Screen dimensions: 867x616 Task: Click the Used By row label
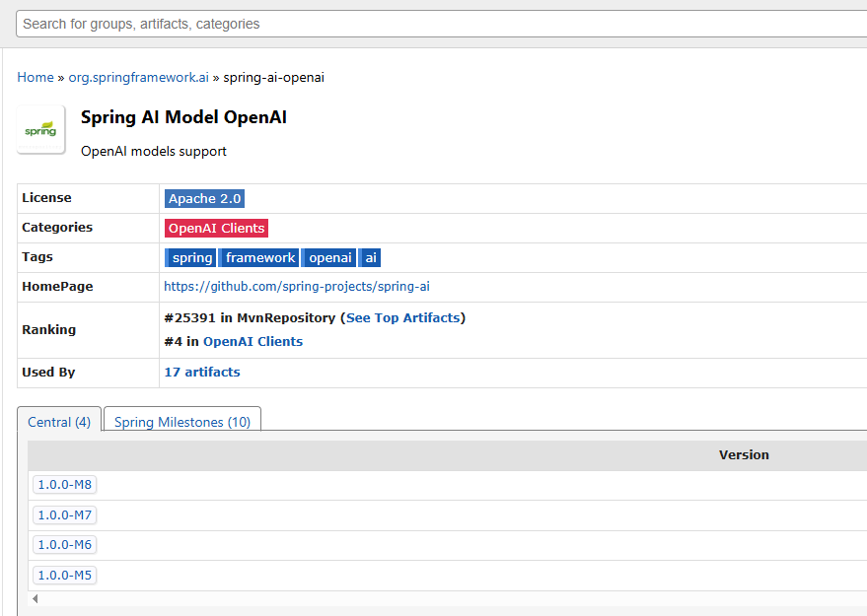coord(48,372)
